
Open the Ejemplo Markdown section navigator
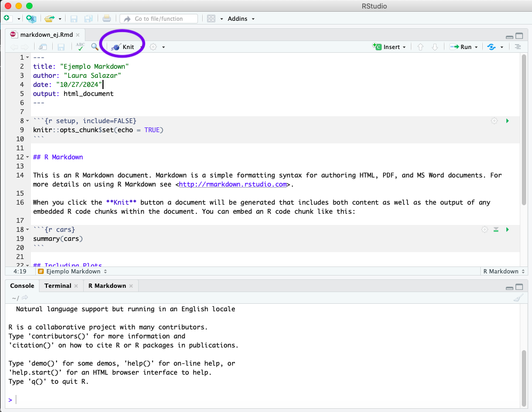click(72, 271)
